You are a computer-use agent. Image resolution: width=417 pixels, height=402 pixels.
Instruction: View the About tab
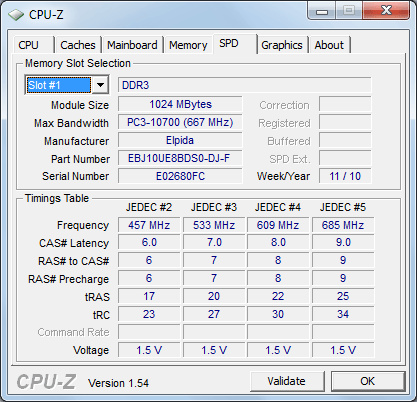click(329, 45)
